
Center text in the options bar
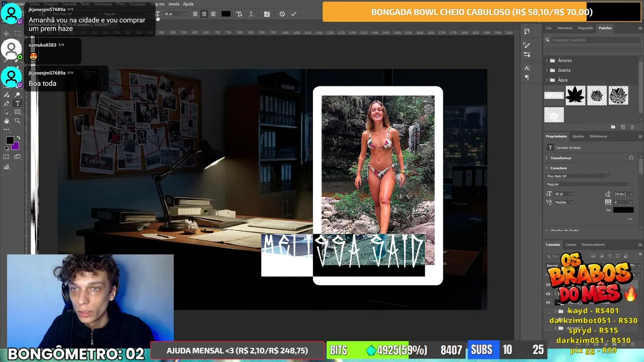point(204,14)
